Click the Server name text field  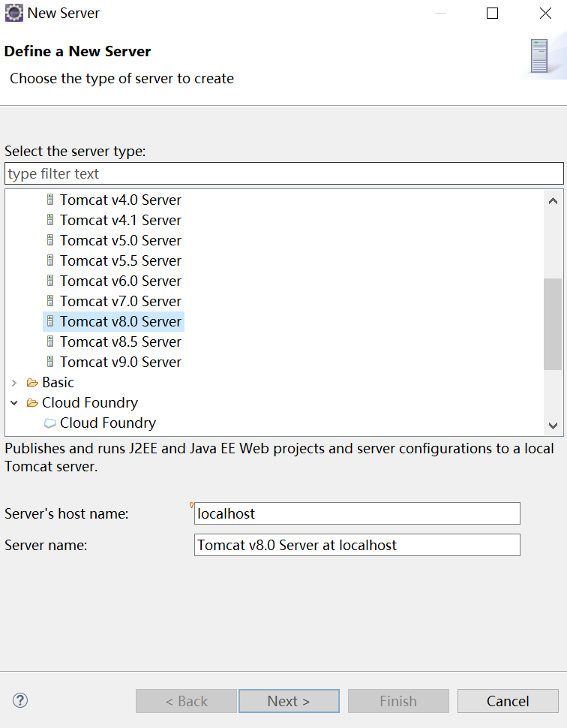[357, 546]
